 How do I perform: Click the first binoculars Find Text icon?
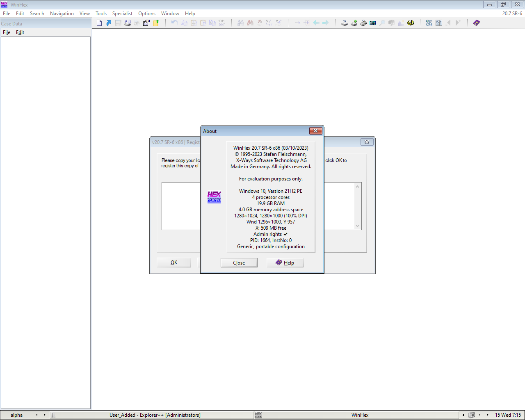click(x=240, y=23)
